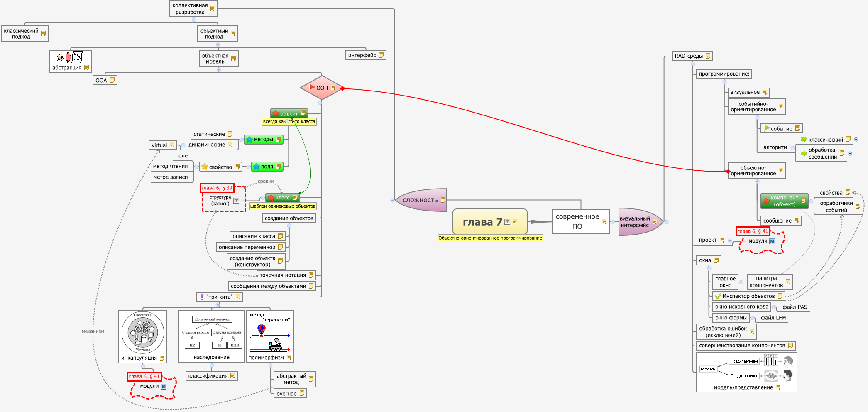This screenshot has height=412, width=868.
Task: Click green flag icon on событие node
Action: point(766,128)
